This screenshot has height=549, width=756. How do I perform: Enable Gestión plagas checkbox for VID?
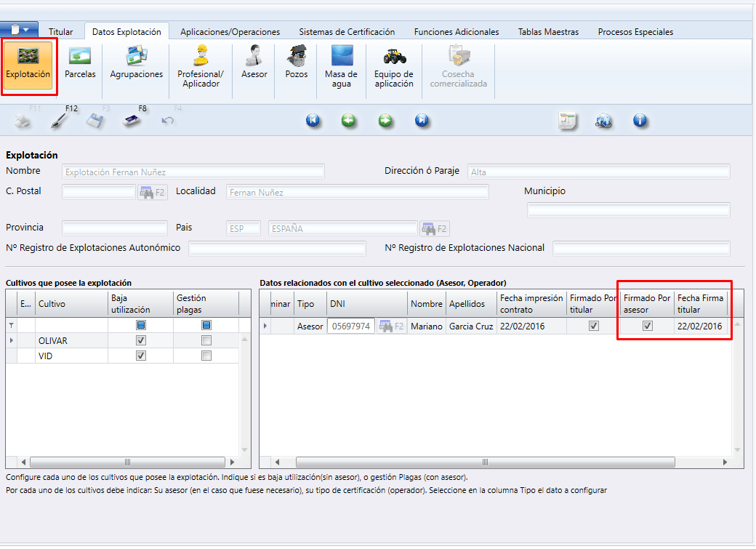click(206, 356)
